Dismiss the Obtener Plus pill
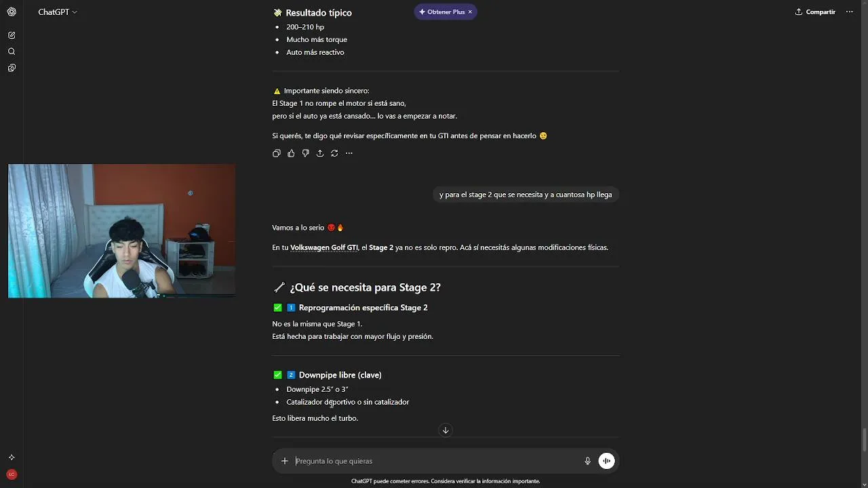This screenshot has height=488, width=868. pyautogui.click(x=470, y=12)
